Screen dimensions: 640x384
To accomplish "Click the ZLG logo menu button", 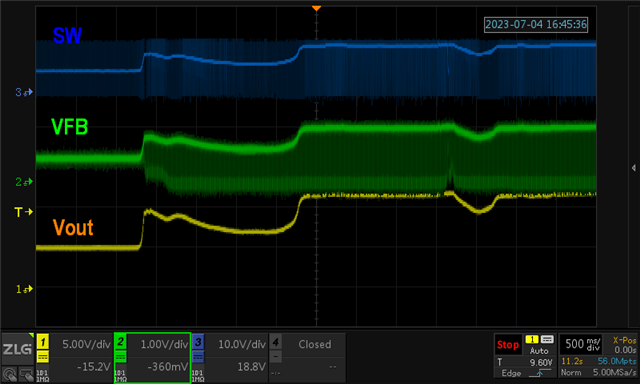I will pos(17,349).
